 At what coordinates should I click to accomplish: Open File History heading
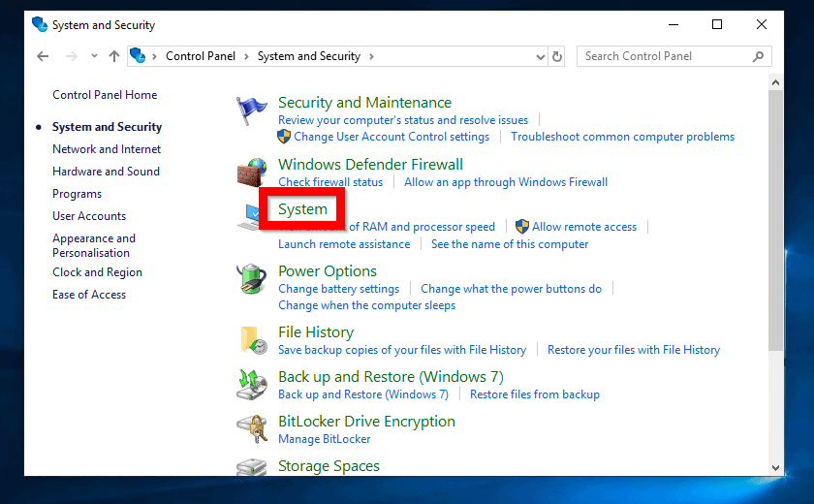click(x=316, y=332)
